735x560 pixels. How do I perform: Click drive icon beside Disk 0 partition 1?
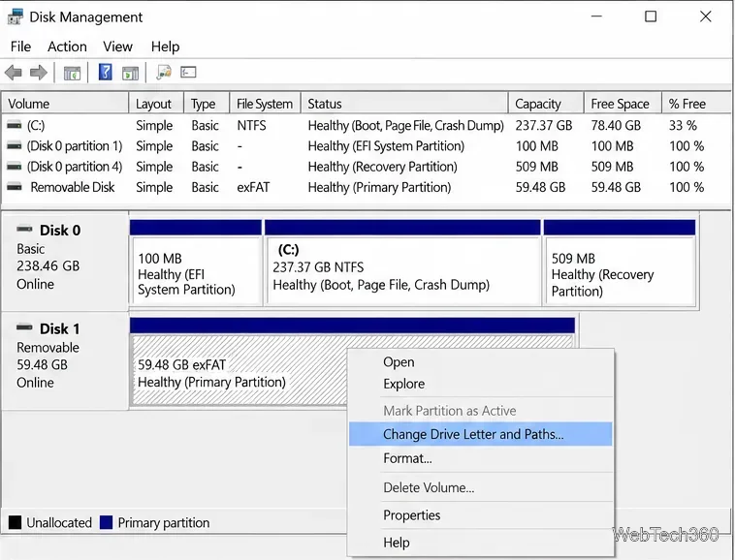(15, 145)
